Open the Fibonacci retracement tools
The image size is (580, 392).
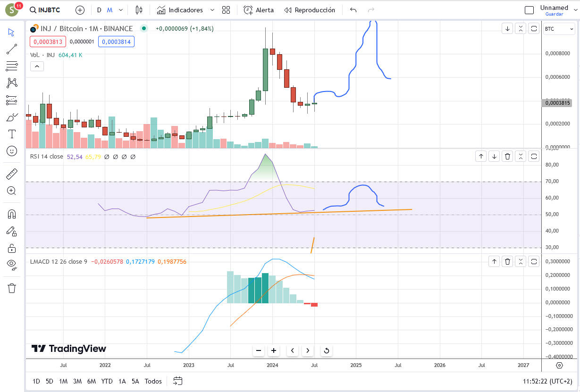(x=12, y=66)
